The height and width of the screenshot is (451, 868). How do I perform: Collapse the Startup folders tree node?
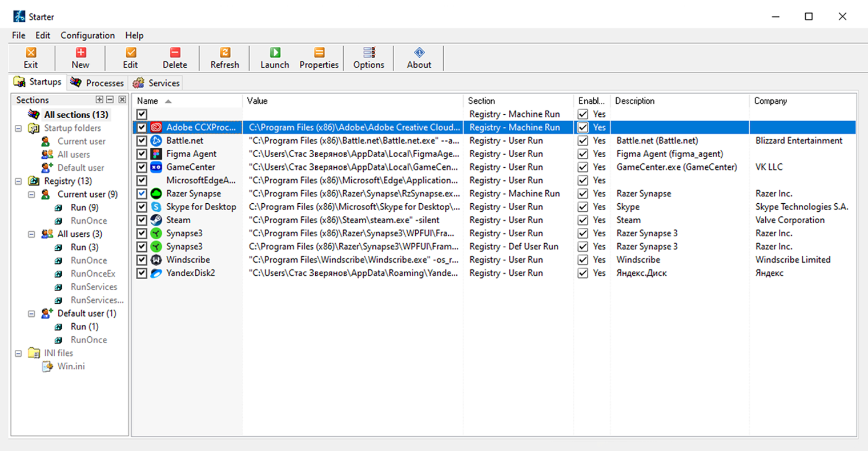18,128
